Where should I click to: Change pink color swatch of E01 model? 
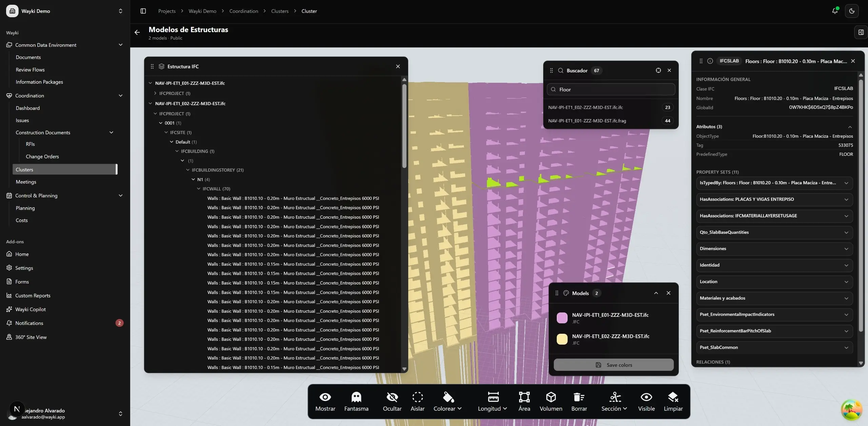(x=562, y=318)
